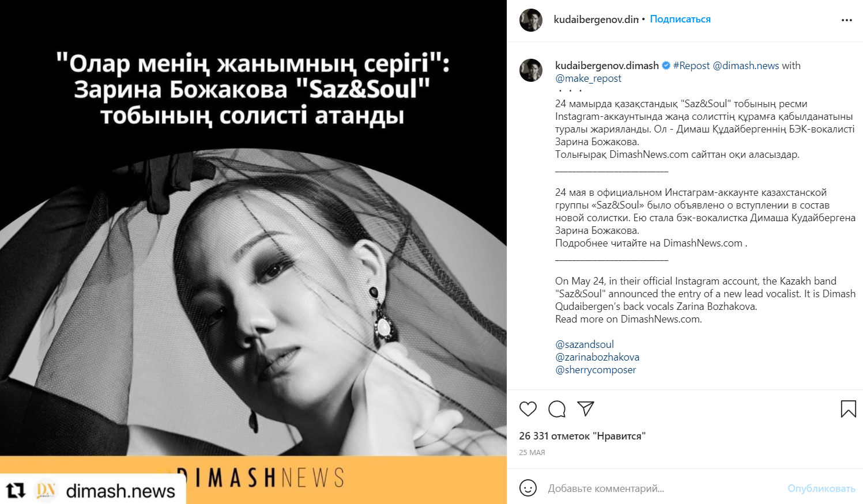This screenshot has width=863, height=504.
Task: Visit the @dimash.news mention
Action: 746,66
